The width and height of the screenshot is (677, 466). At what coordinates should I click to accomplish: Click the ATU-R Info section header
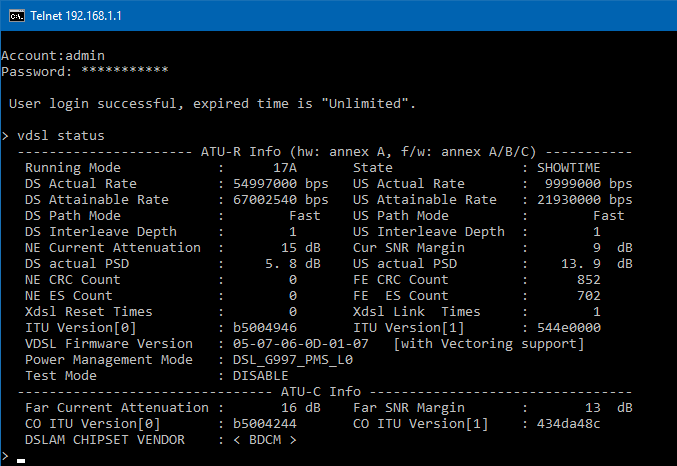pyautogui.click(x=241, y=152)
